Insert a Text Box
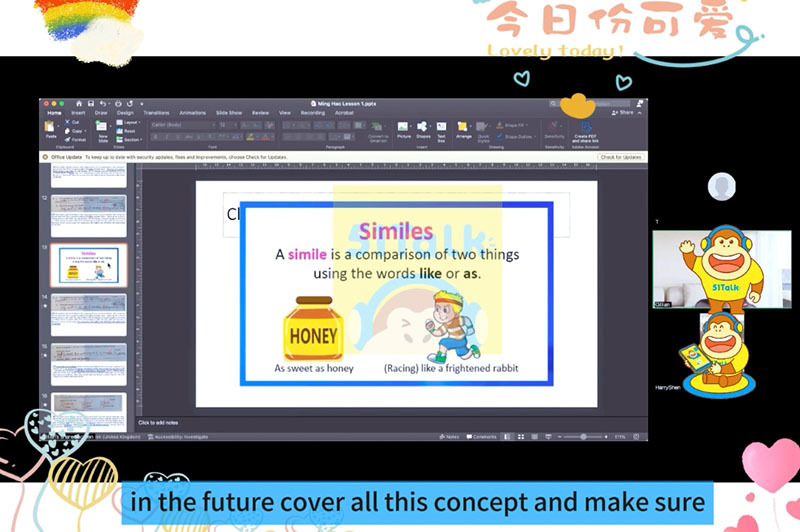The image size is (800, 532). tap(441, 131)
